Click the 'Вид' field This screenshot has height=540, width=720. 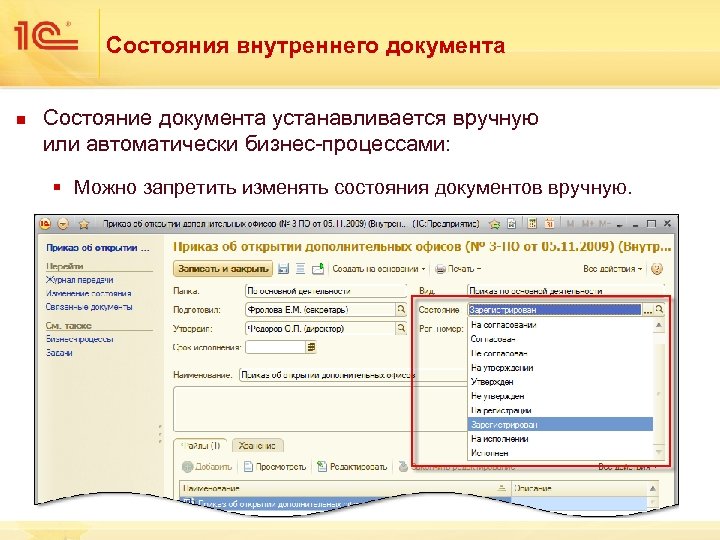click(565, 291)
